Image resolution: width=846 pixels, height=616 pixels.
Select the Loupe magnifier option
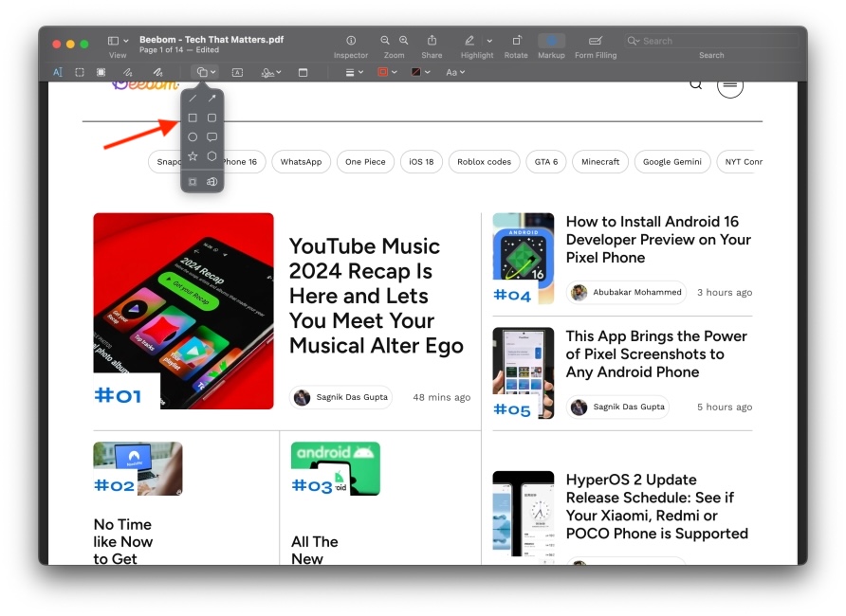coord(212,182)
